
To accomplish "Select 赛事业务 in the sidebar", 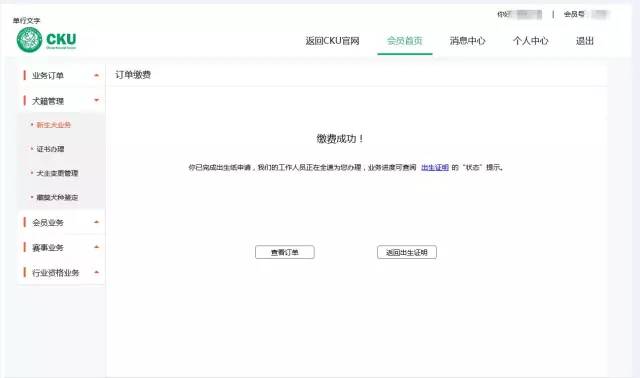I will (x=48, y=247).
